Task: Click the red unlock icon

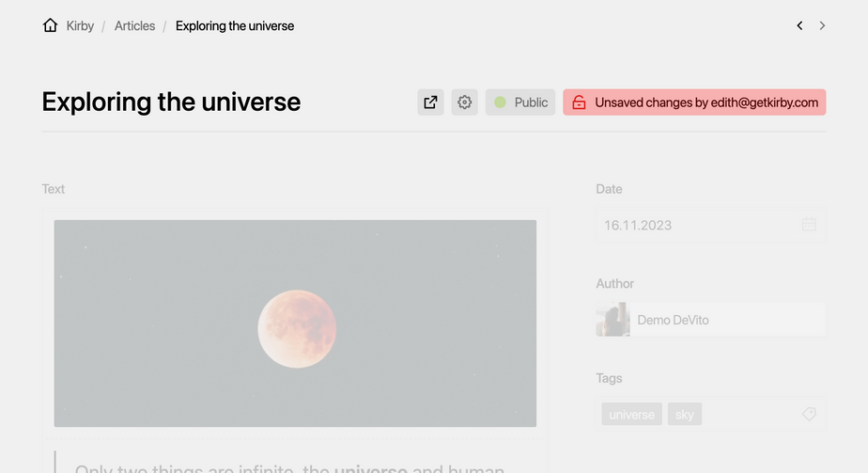Action: point(580,102)
